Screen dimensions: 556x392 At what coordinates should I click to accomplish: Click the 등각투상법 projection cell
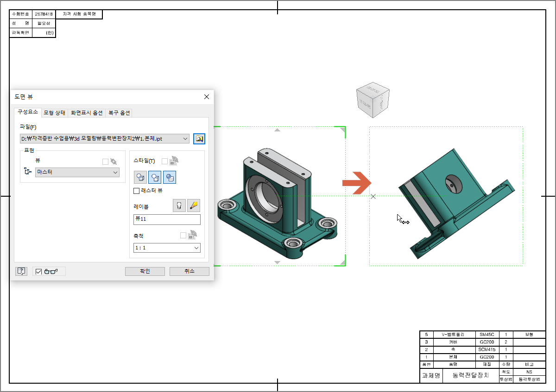529,379
